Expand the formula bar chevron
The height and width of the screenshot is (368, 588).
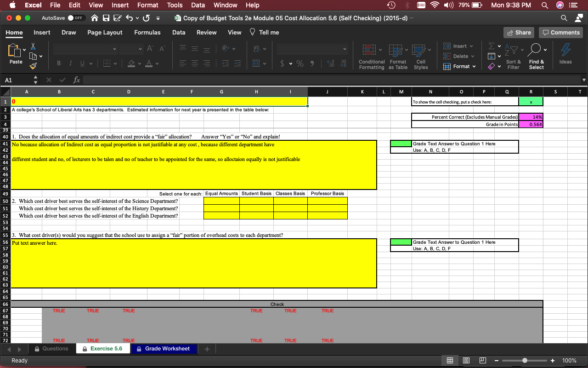(x=584, y=80)
